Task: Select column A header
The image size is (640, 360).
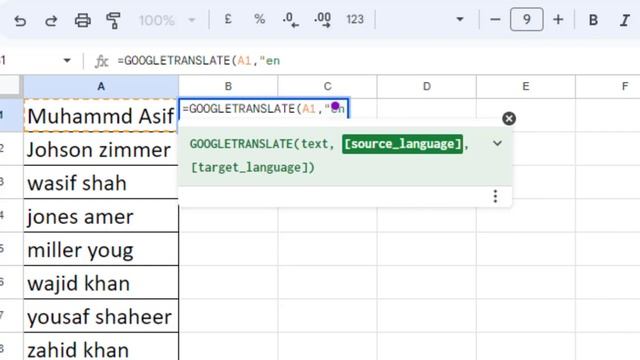Action: 101,86
